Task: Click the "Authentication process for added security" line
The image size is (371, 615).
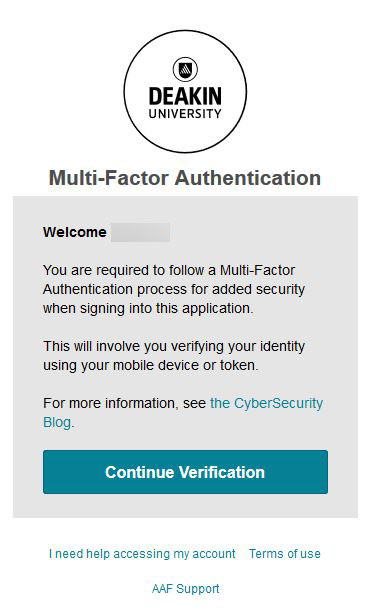Action: [x=174, y=289]
